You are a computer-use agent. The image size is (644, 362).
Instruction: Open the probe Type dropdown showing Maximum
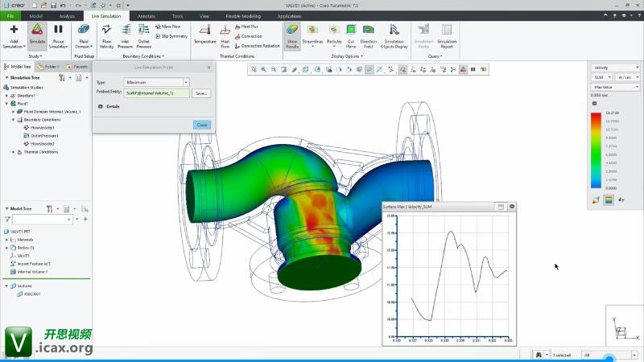[x=152, y=82]
